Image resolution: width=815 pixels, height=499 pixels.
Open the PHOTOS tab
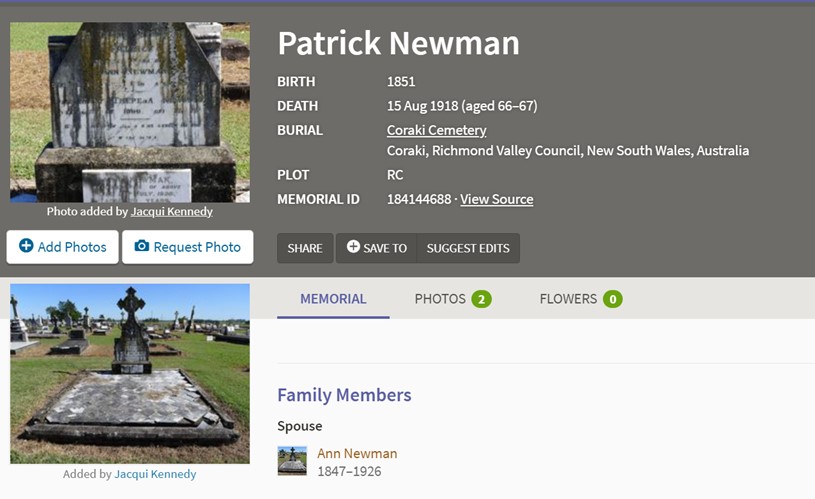tap(440, 299)
